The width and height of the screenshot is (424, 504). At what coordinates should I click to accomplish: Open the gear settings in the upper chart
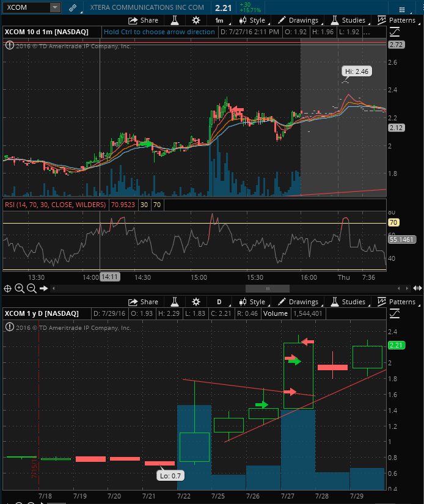(196, 20)
